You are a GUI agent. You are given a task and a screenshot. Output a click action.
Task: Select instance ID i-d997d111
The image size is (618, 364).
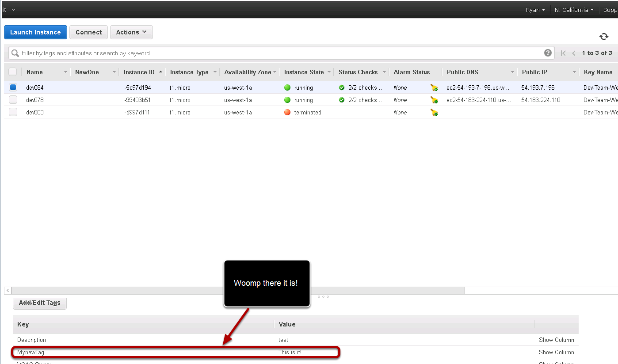coord(137,112)
